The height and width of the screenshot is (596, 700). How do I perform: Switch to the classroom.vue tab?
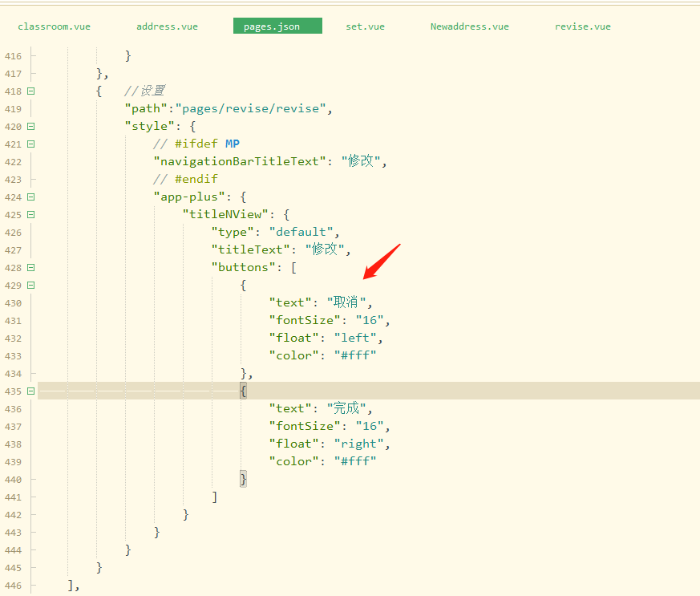point(54,26)
